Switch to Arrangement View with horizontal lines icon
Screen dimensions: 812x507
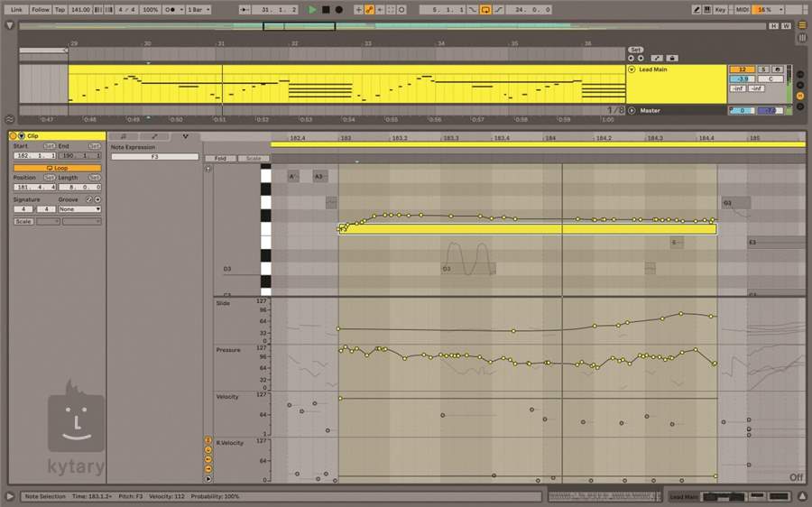pos(802,25)
